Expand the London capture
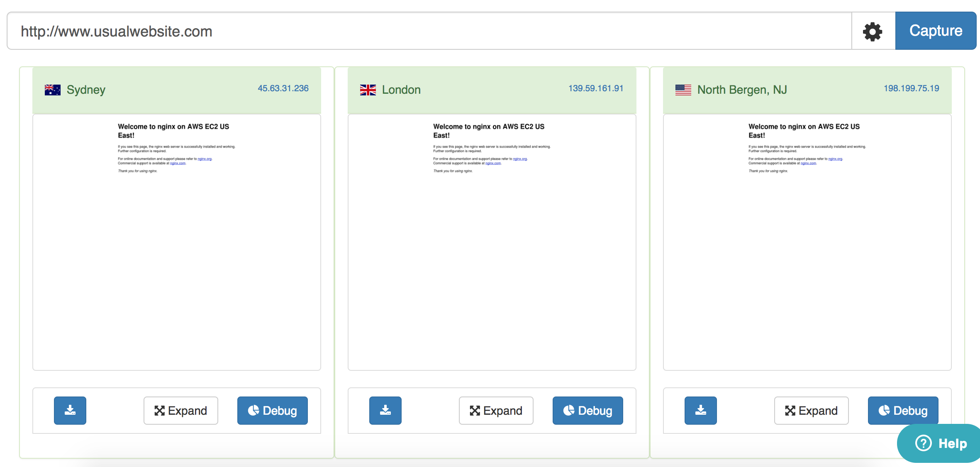This screenshot has height=467, width=980. pos(496,410)
